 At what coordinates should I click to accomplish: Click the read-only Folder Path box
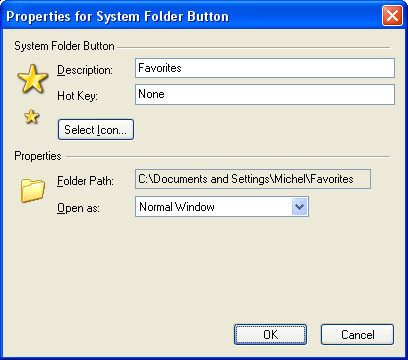(253, 179)
